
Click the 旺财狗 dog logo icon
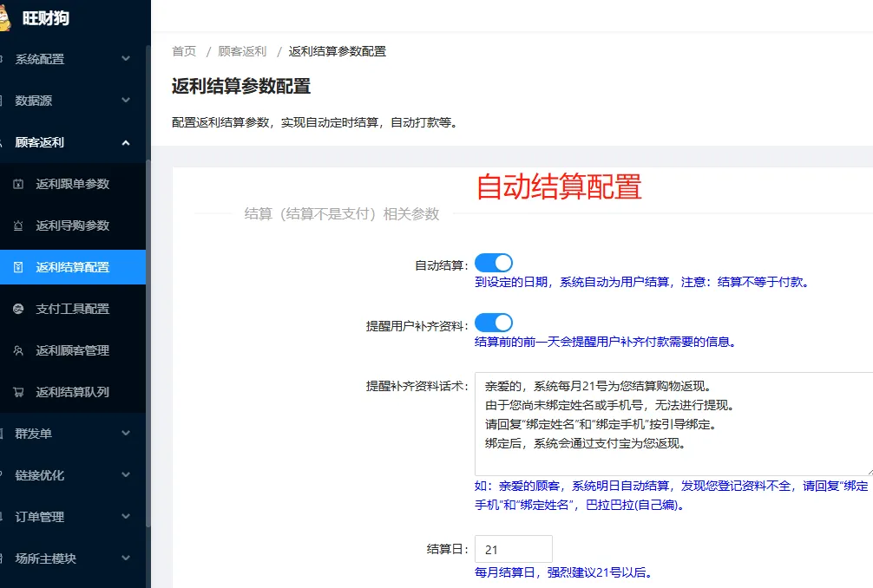[4, 16]
